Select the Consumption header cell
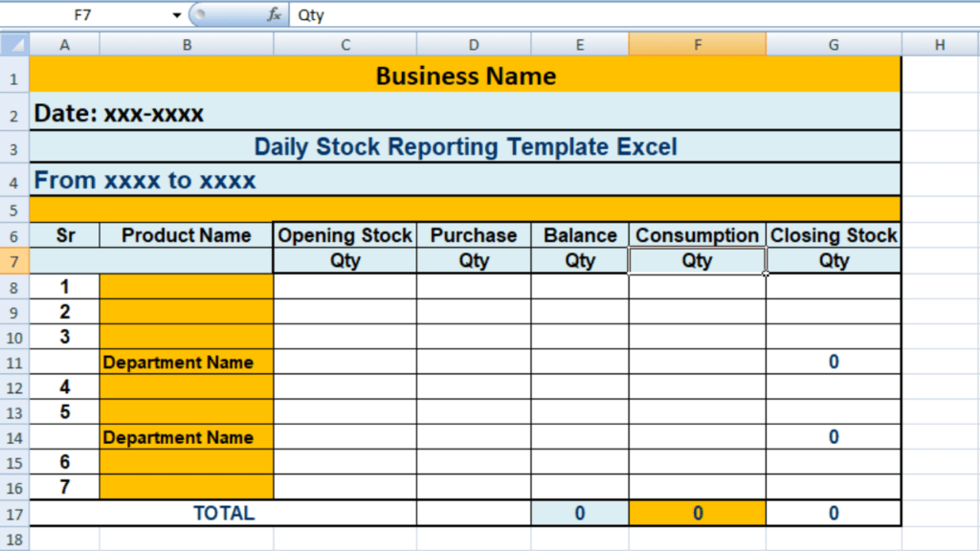This screenshot has height=551, width=980. coord(698,235)
